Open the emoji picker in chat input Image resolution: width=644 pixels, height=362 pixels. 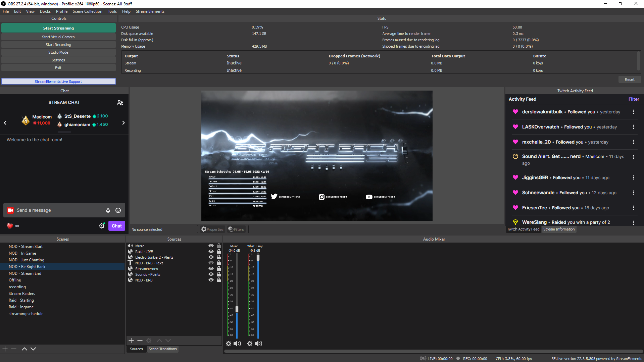coord(118,210)
